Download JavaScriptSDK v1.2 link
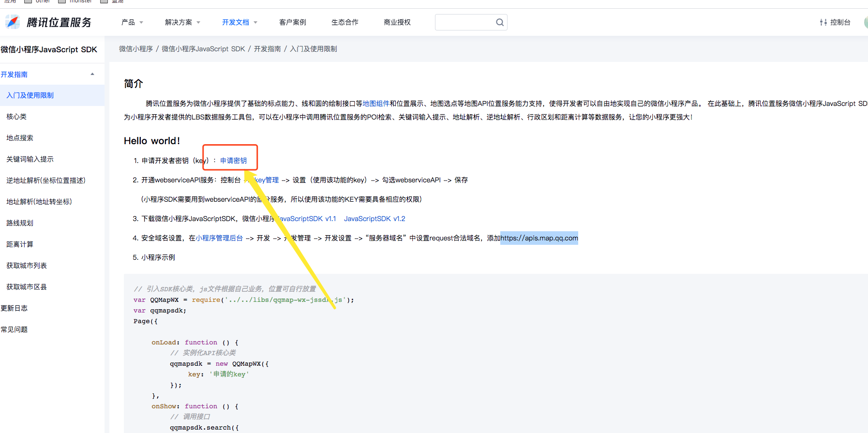The image size is (868, 433). click(x=374, y=219)
